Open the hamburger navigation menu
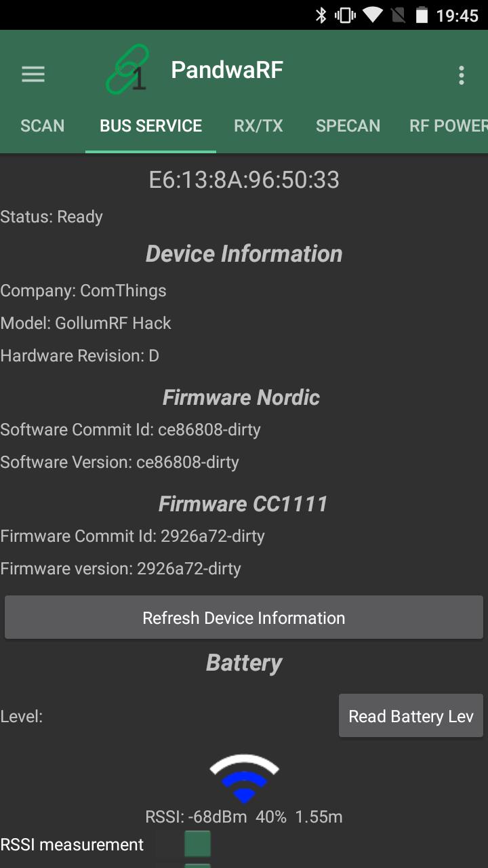The image size is (488, 868). tap(33, 74)
